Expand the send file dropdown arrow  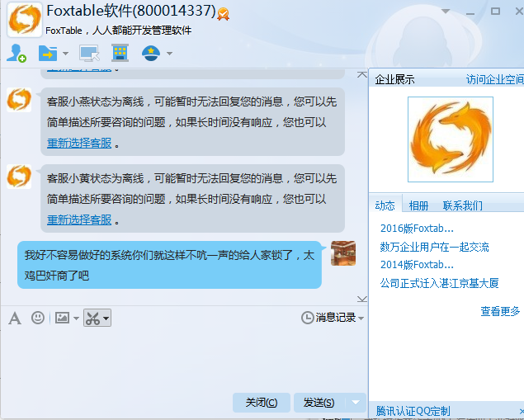(x=65, y=54)
